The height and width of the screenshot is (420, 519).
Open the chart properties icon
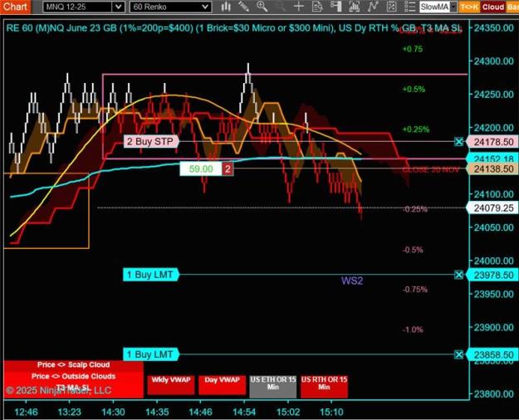click(x=391, y=7)
